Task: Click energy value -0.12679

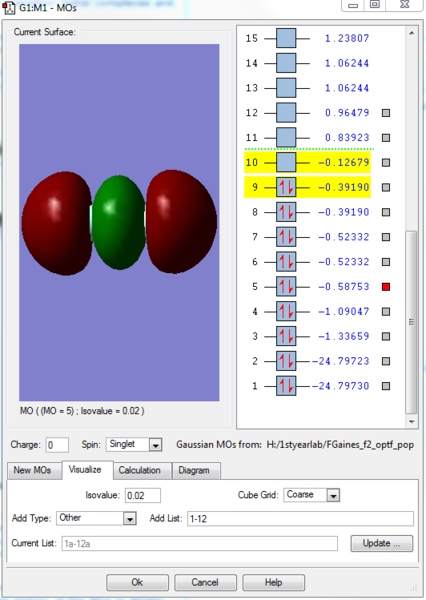Action: [344, 163]
